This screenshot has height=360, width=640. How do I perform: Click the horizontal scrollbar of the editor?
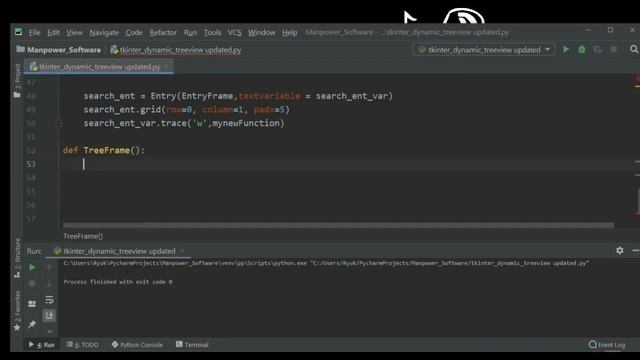pos(339,225)
